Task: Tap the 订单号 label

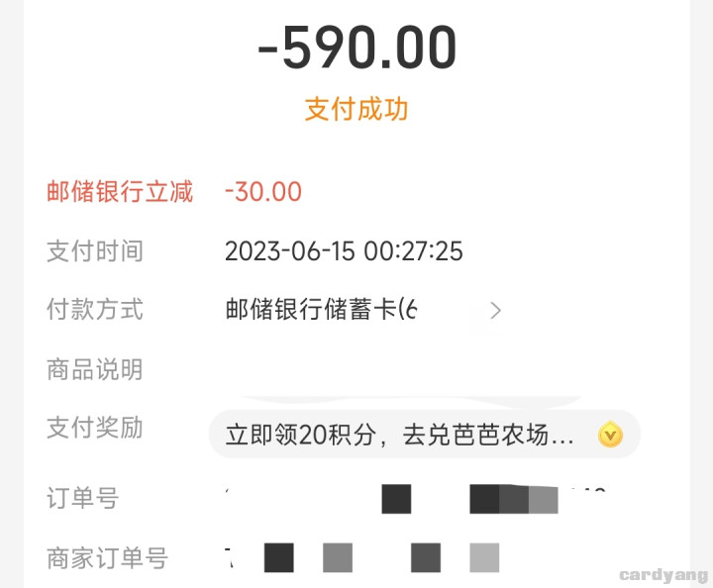Action: point(83,498)
